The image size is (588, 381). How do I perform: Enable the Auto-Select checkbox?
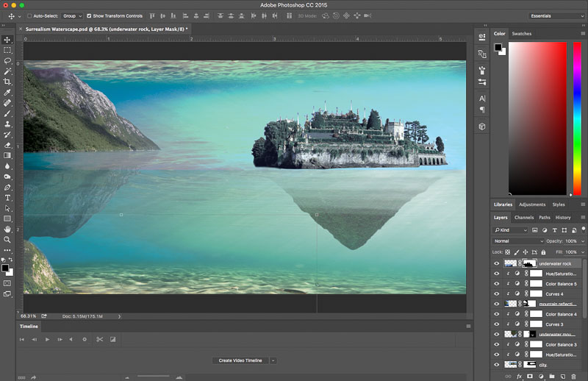[29, 16]
